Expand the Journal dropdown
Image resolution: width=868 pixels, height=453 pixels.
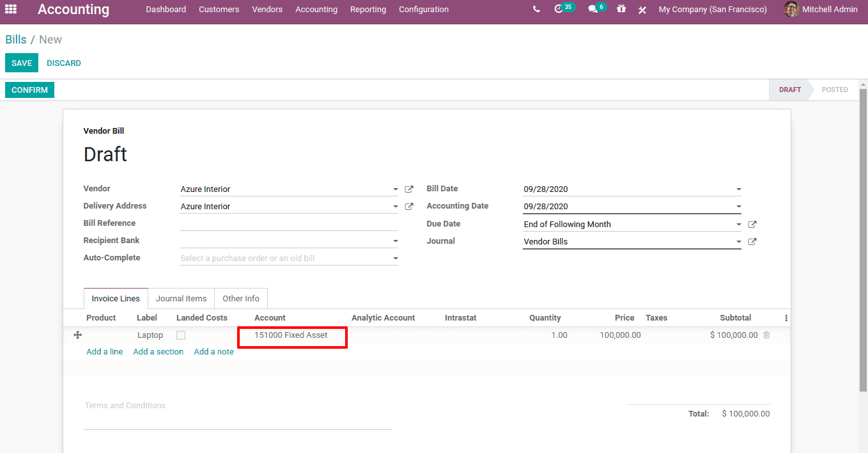pos(739,242)
